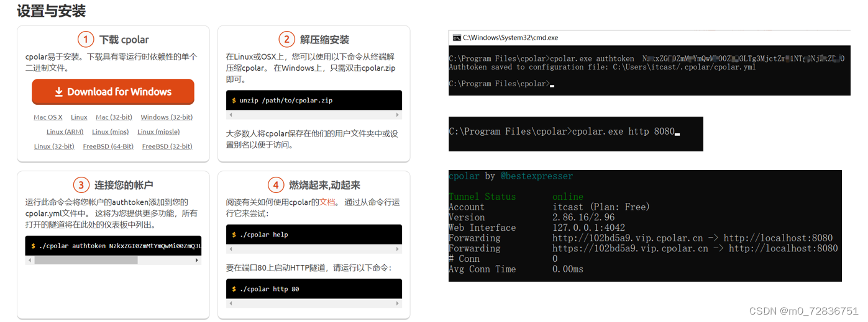
Task: Click the Account itcast (Plan: Free) line
Action: click(549, 207)
